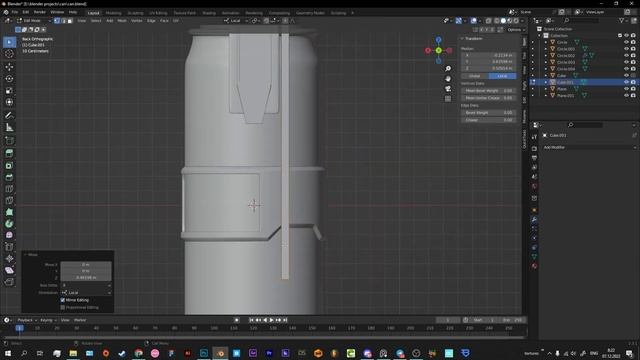Select Cube.001 in the outliner
Screen dimensions: 640x360
[565, 82]
